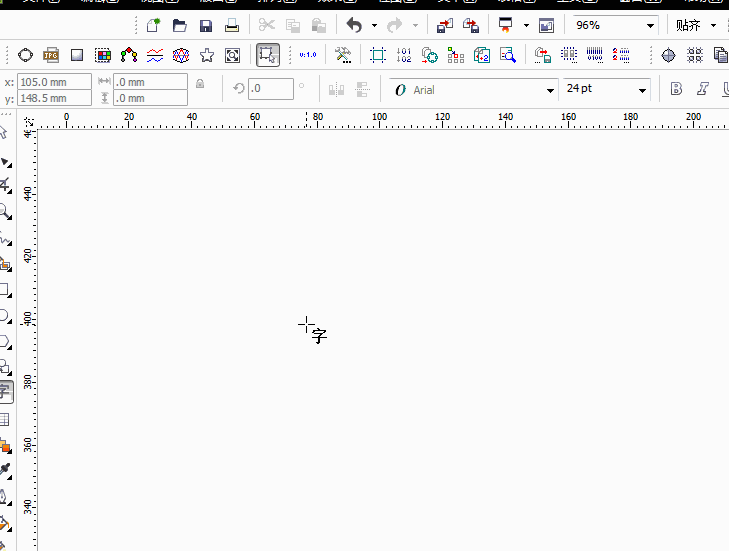Expand the redo history dropdown
Image resolution: width=729 pixels, height=551 pixels.
[415, 26]
